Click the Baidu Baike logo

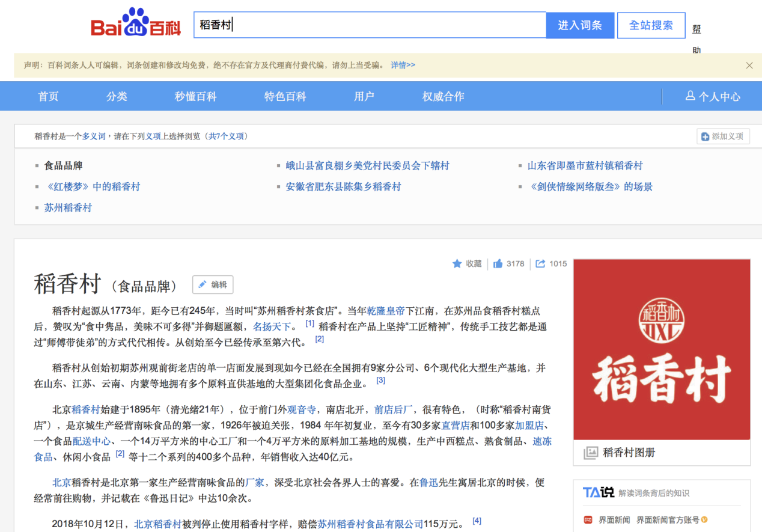click(136, 23)
